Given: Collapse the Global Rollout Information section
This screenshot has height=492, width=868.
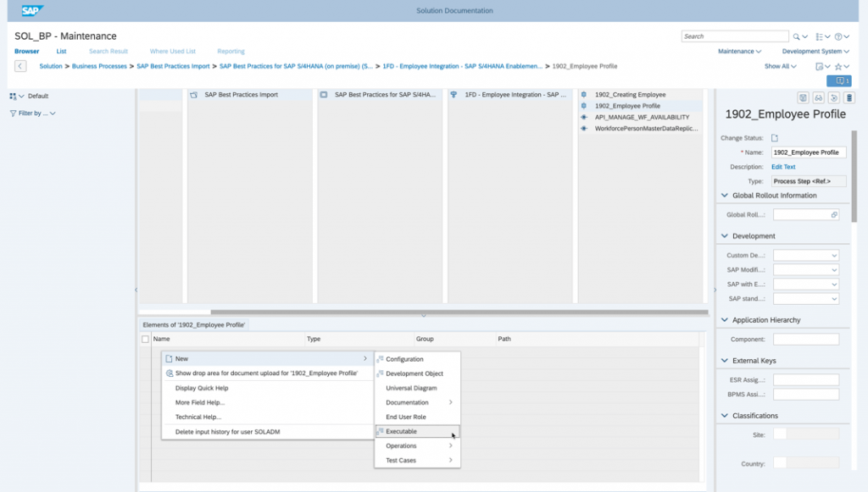Looking at the screenshot, I should click(x=725, y=195).
